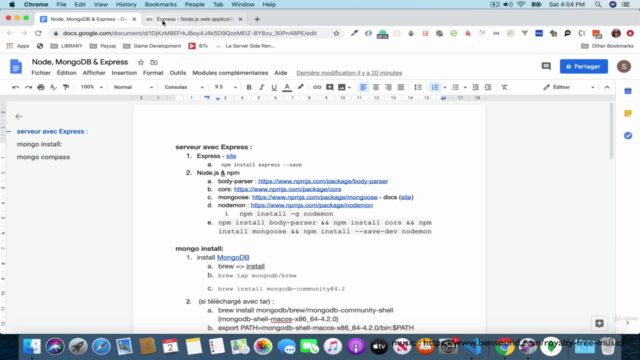Open the Édition mode dropdown
The height and width of the screenshot is (360, 640).
pos(568,87)
